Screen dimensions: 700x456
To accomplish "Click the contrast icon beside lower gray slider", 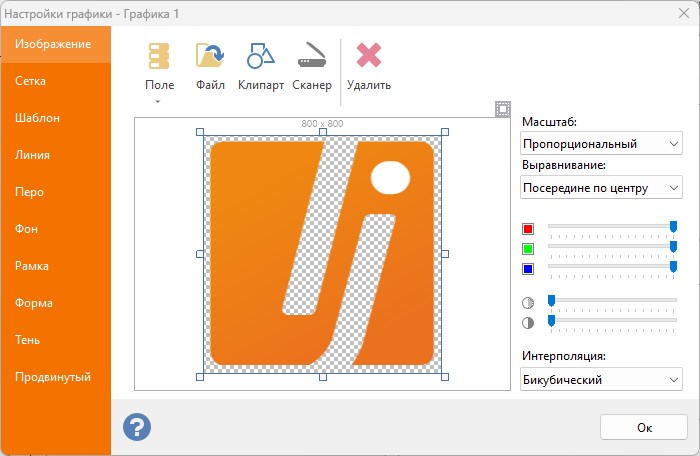I will pyautogui.click(x=528, y=322).
